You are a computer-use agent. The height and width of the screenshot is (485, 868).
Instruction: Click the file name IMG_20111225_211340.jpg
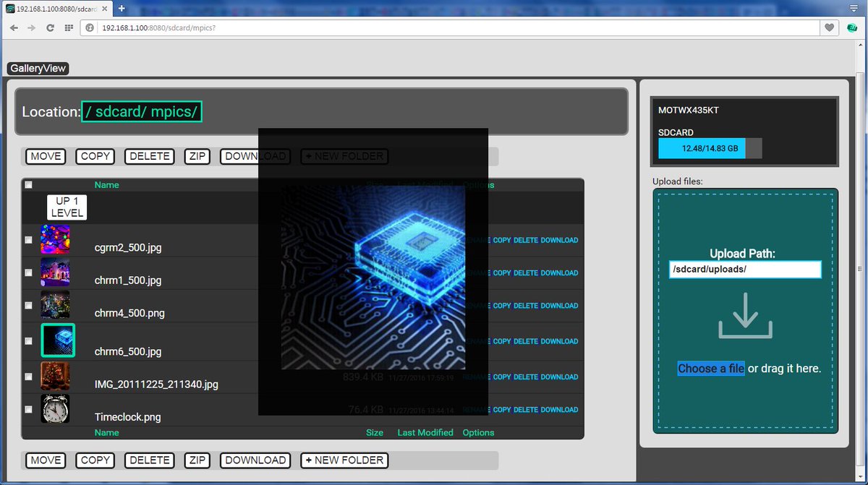tap(156, 385)
